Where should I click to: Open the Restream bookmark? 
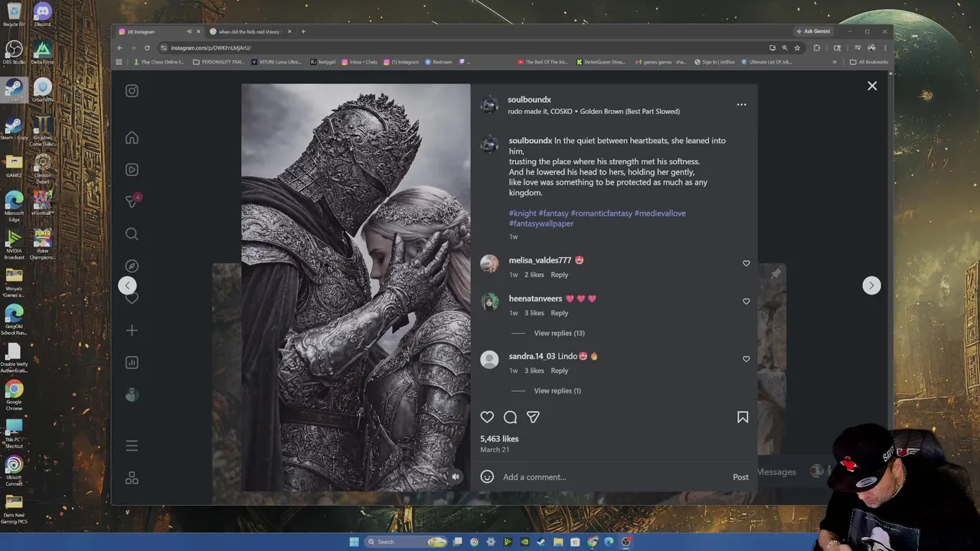coord(438,62)
